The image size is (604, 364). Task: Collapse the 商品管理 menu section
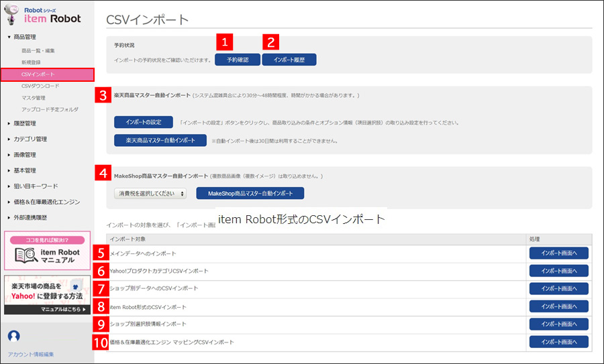click(x=22, y=37)
